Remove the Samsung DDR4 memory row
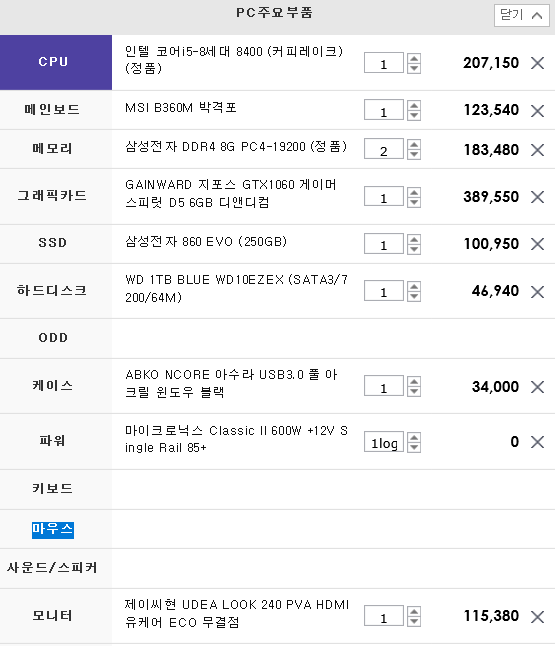This screenshot has height=646, width=555. 537,150
